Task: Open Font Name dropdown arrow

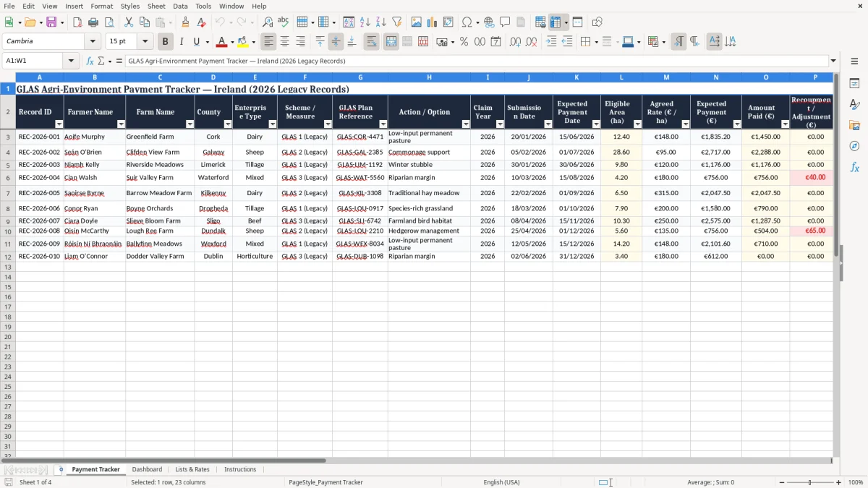Action: click(x=93, y=42)
